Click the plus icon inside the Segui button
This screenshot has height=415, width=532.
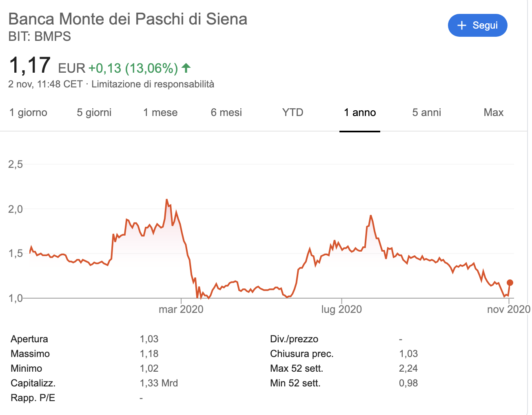[461, 25]
